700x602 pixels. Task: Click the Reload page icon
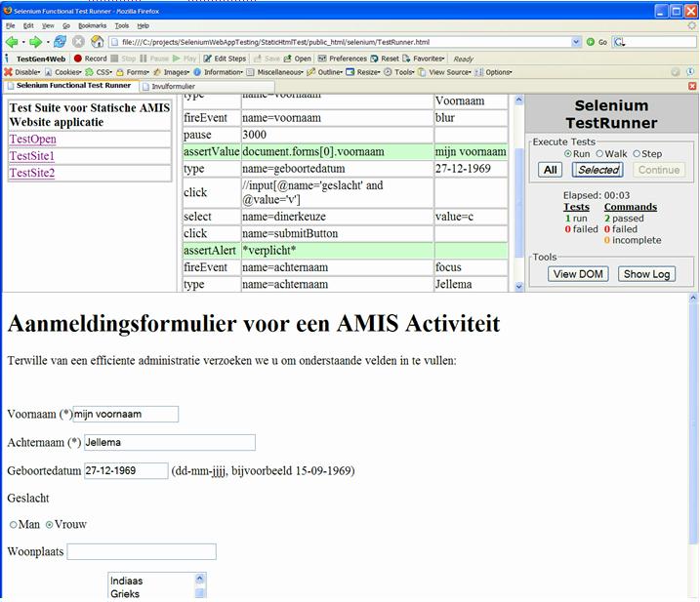61,42
